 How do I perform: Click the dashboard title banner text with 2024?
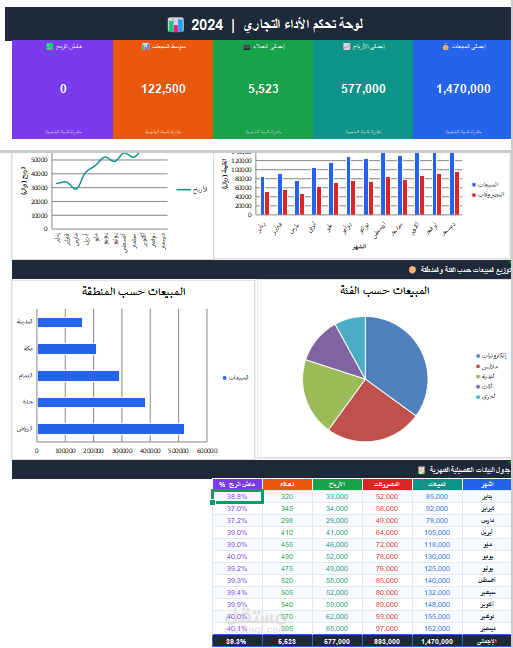point(277,25)
